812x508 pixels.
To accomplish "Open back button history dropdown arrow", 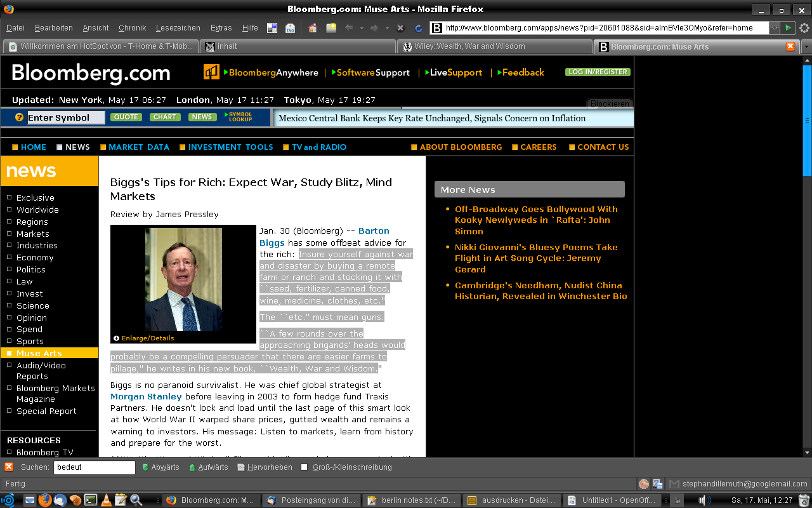I will (362, 28).
